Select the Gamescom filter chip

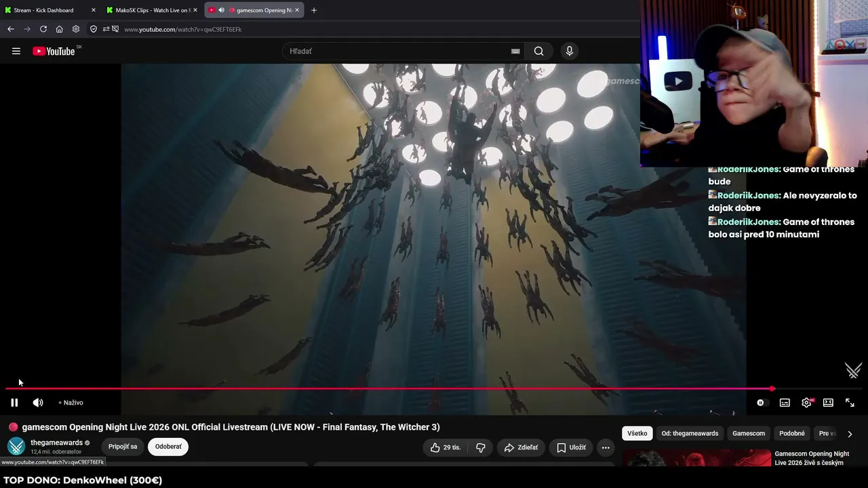click(x=749, y=433)
